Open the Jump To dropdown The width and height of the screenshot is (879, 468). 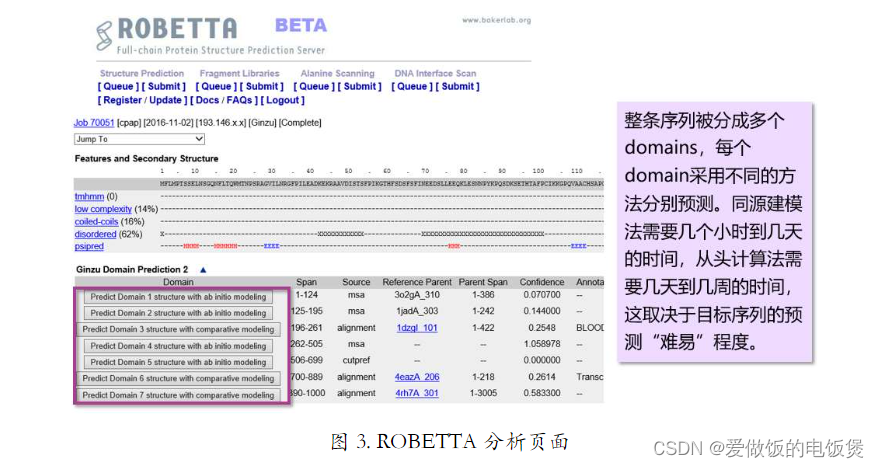click(139, 139)
